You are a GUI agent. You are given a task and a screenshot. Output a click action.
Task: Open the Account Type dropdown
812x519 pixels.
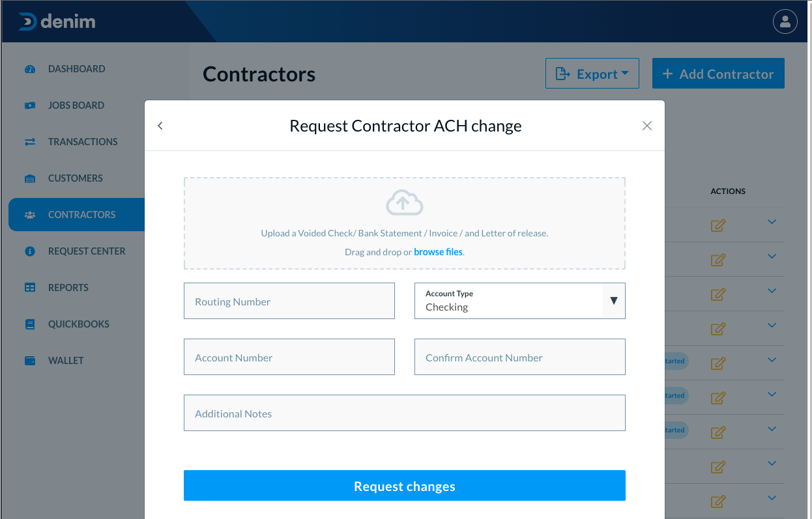tap(520, 301)
